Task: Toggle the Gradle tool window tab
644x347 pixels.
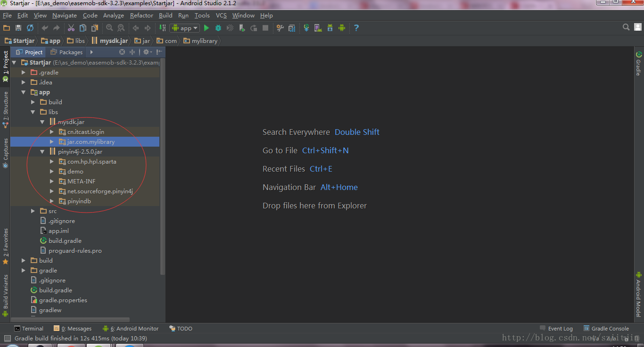Action: point(638,63)
